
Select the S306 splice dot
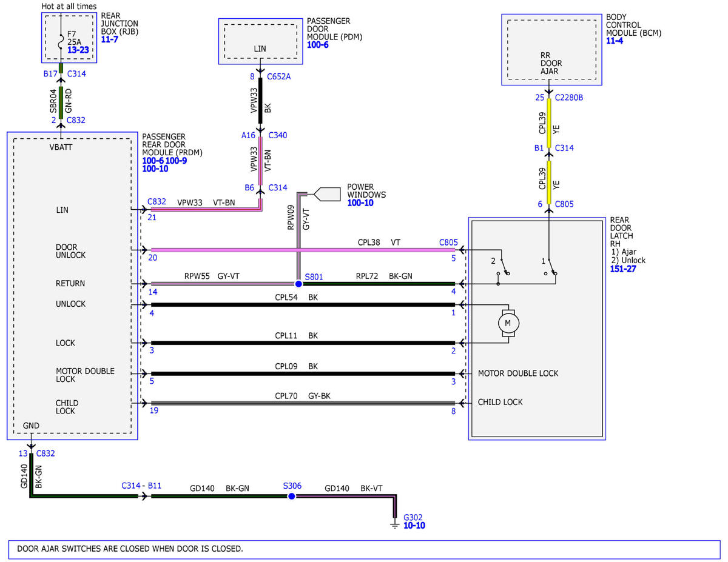coord(291,496)
